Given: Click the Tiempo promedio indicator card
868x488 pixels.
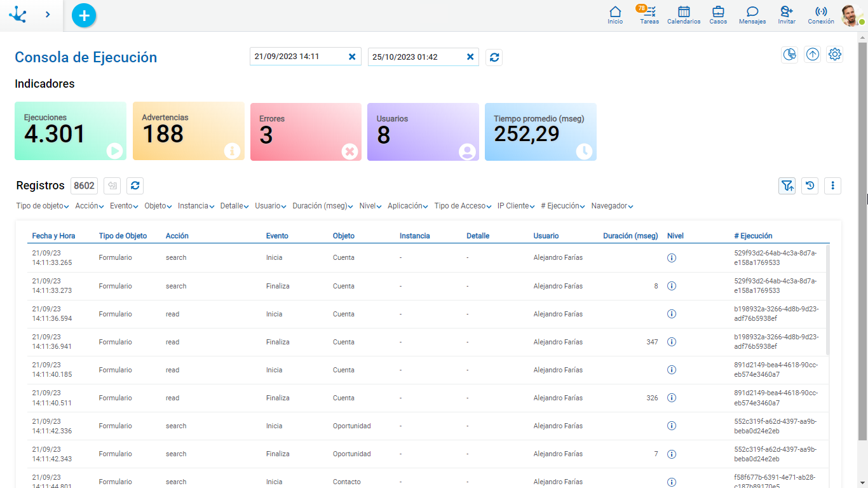Looking at the screenshot, I should 541,132.
